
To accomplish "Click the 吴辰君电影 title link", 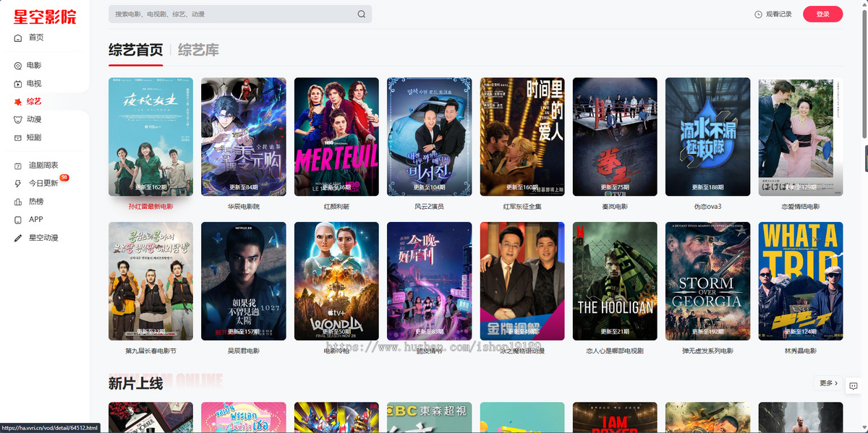I will [x=243, y=351].
